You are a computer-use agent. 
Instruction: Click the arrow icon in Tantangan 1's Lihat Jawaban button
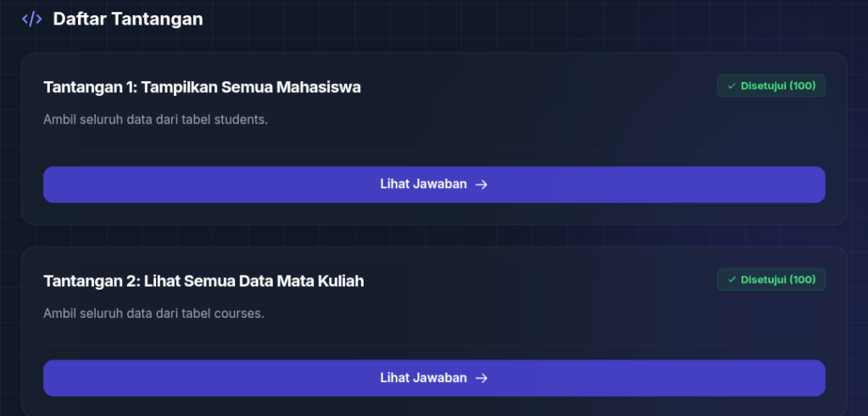481,184
